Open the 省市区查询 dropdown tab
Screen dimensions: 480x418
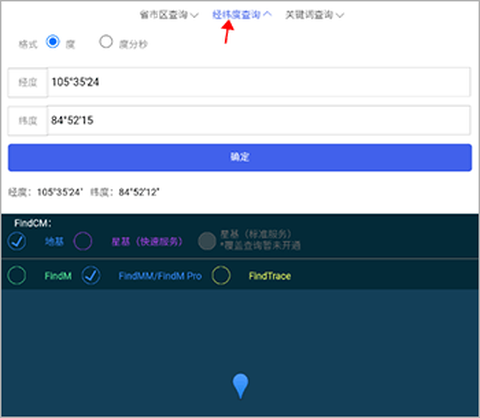[x=169, y=15]
